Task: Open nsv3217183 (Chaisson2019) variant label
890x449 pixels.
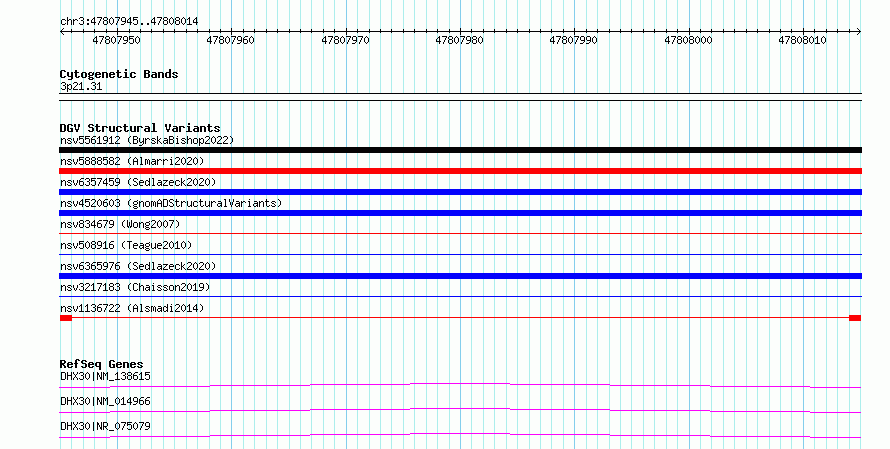Action: click(135, 287)
